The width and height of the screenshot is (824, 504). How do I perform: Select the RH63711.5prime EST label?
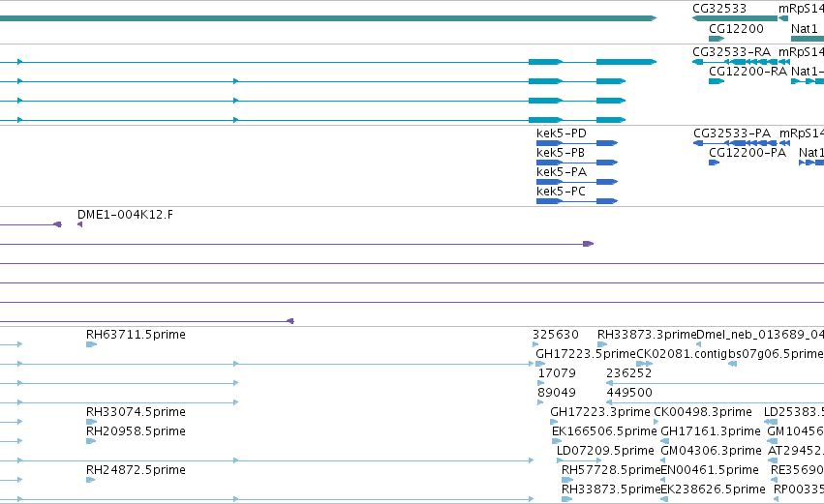[x=136, y=335]
